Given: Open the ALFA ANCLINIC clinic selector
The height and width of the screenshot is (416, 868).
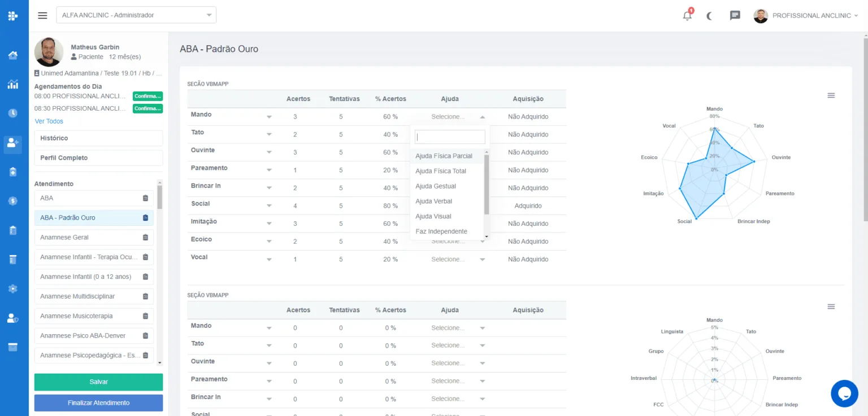Looking at the screenshot, I should [136, 15].
